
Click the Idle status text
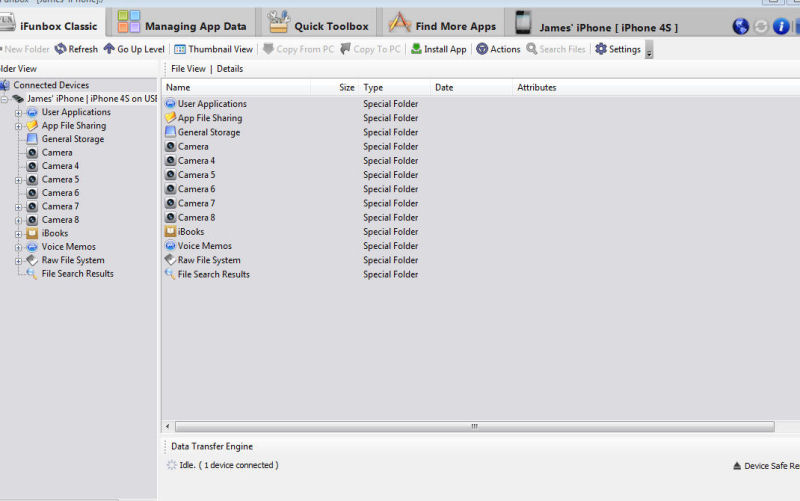(229, 465)
